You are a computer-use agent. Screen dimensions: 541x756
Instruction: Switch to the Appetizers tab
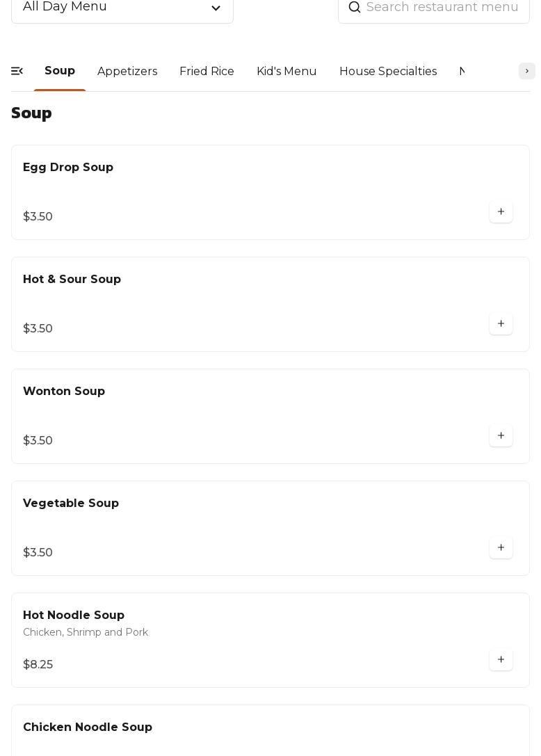click(x=127, y=71)
